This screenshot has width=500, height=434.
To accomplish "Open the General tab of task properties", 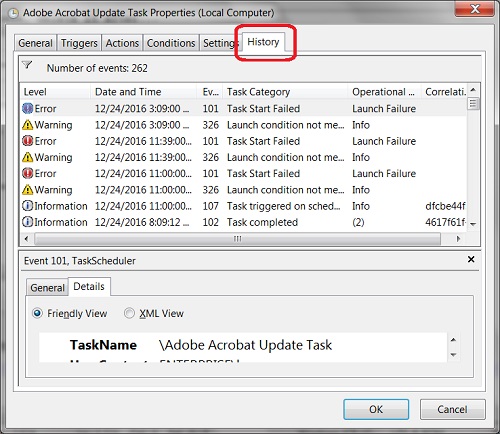I will tap(35, 43).
